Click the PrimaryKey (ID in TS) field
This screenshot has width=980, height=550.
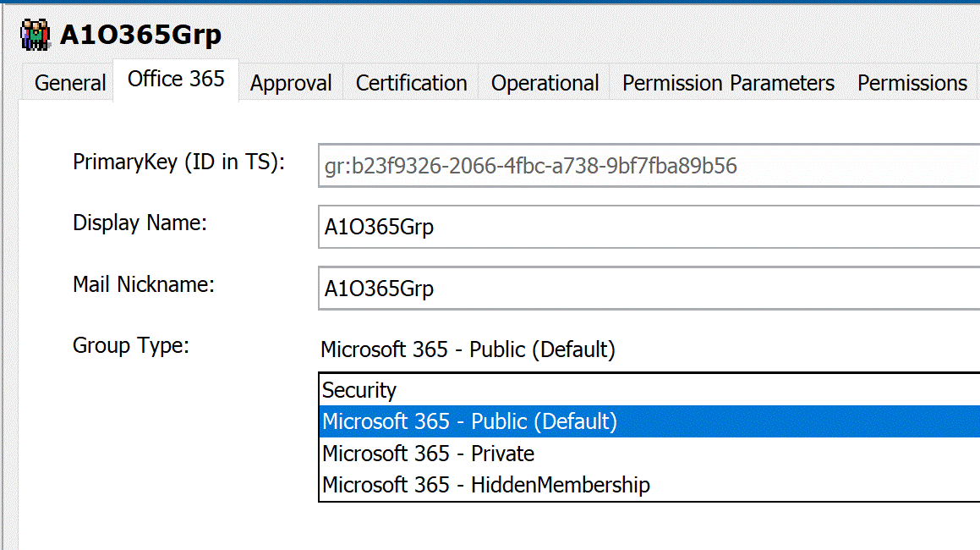tap(592, 166)
